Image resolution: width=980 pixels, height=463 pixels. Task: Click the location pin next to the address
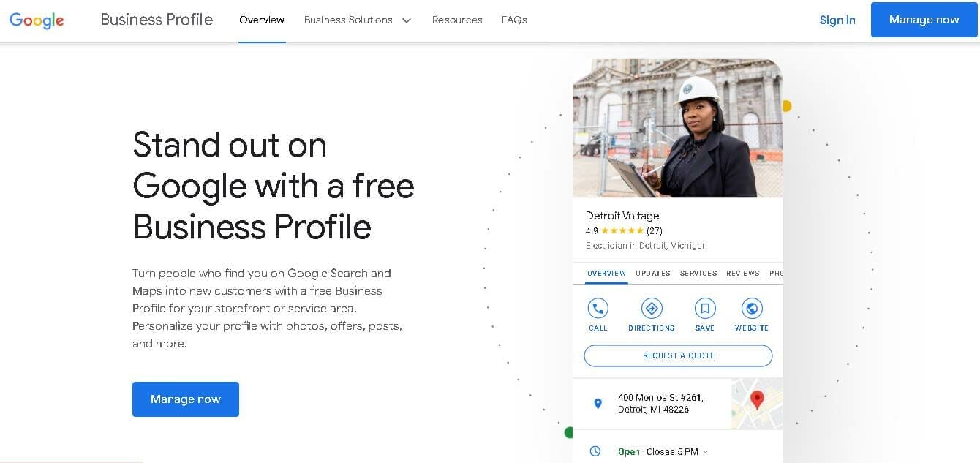pyautogui.click(x=598, y=403)
